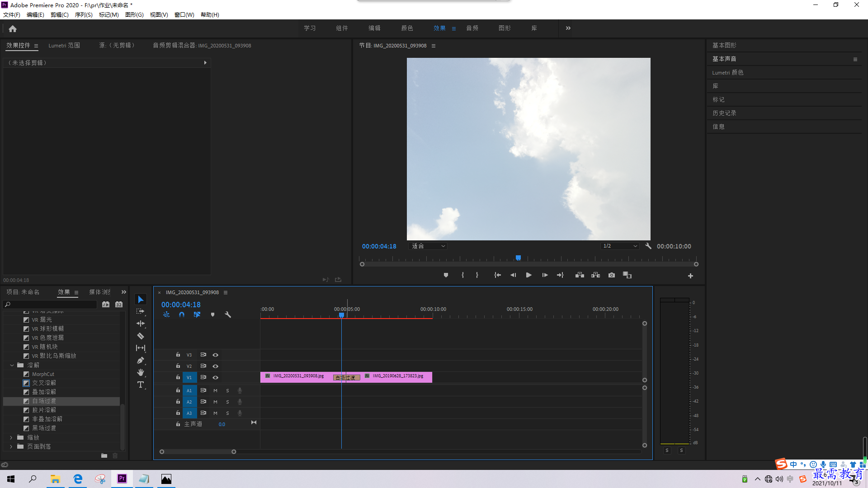
Task: Open comparison view button
Action: pos(627,275)
